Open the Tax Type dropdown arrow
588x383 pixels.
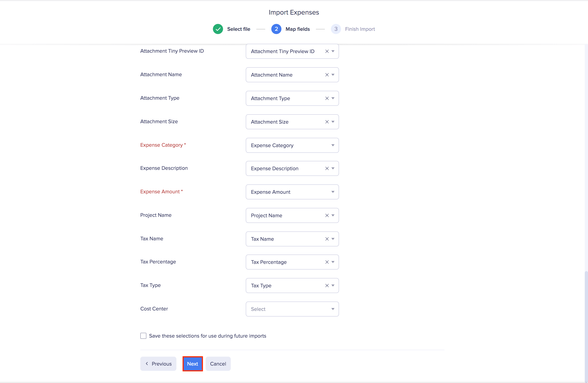(x=333, y=286)
